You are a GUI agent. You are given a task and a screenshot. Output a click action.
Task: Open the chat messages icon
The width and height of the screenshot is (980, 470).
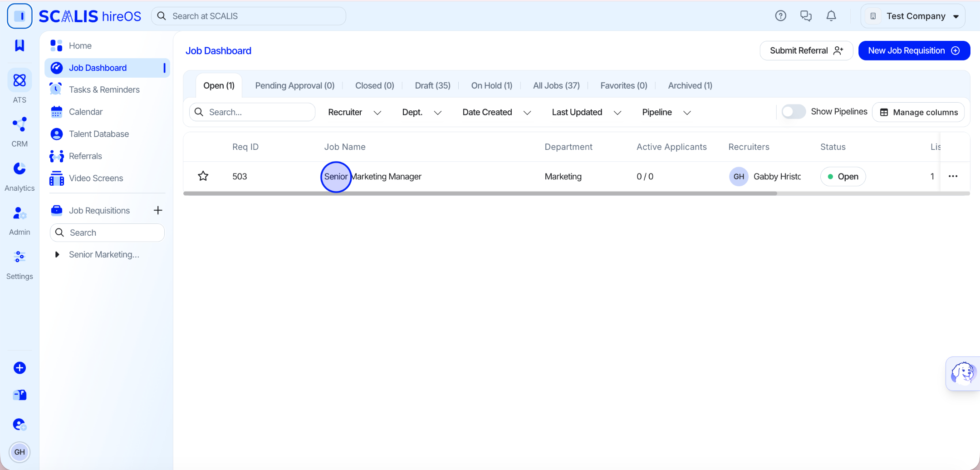click(806, 16)
